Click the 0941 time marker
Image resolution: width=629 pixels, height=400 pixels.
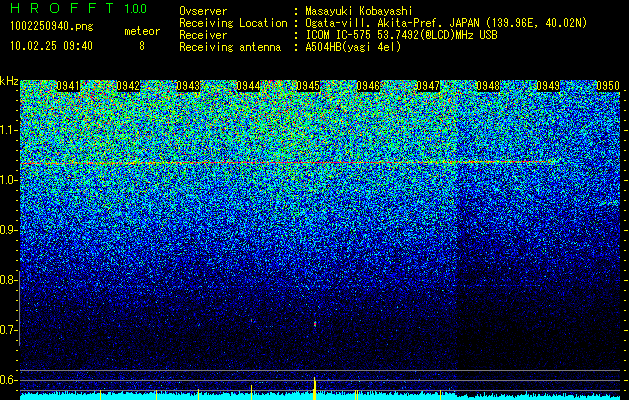tap(68, 86)
